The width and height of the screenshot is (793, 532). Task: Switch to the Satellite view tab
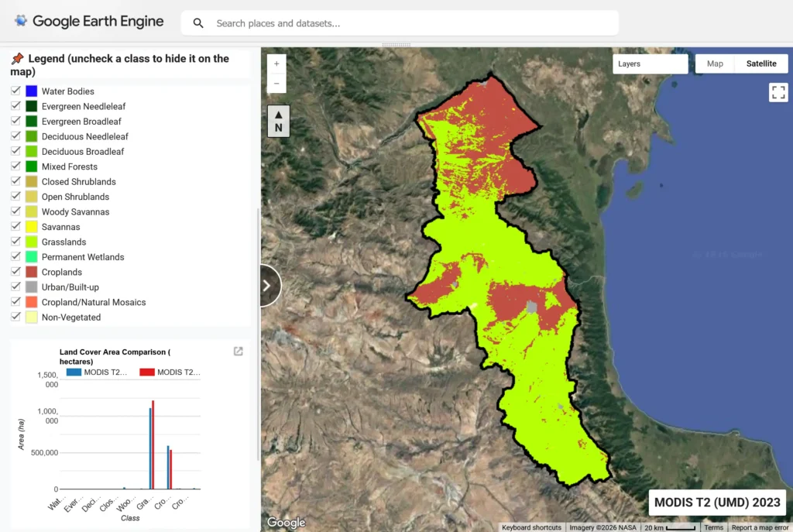tap(761, 63)
